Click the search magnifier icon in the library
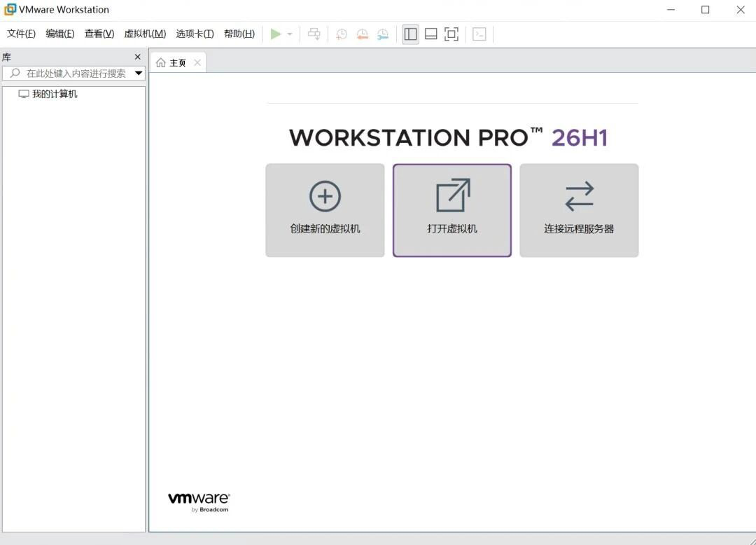This screenshot has width=756, height=545. pos(15,73)
